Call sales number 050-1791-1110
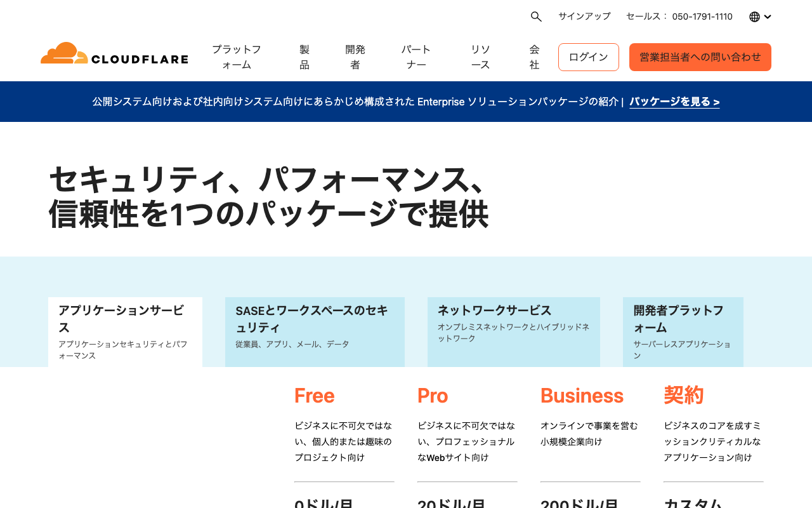This screenshot has height=508, width=812. point(702,16)
